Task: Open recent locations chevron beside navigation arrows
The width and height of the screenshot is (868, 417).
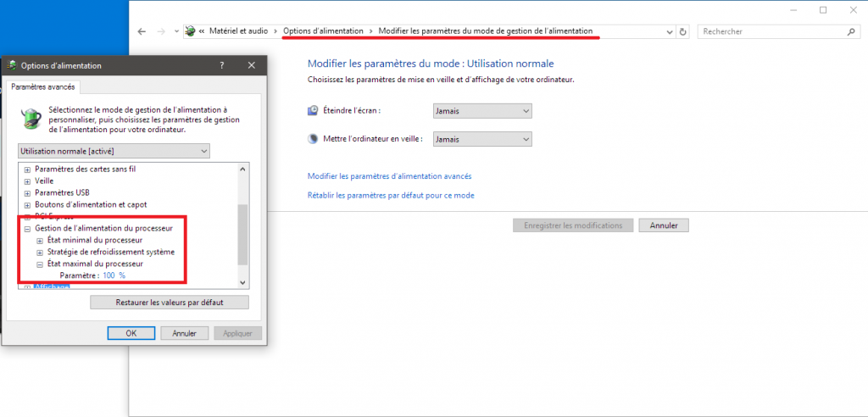Action: click(x=176, y=31)
